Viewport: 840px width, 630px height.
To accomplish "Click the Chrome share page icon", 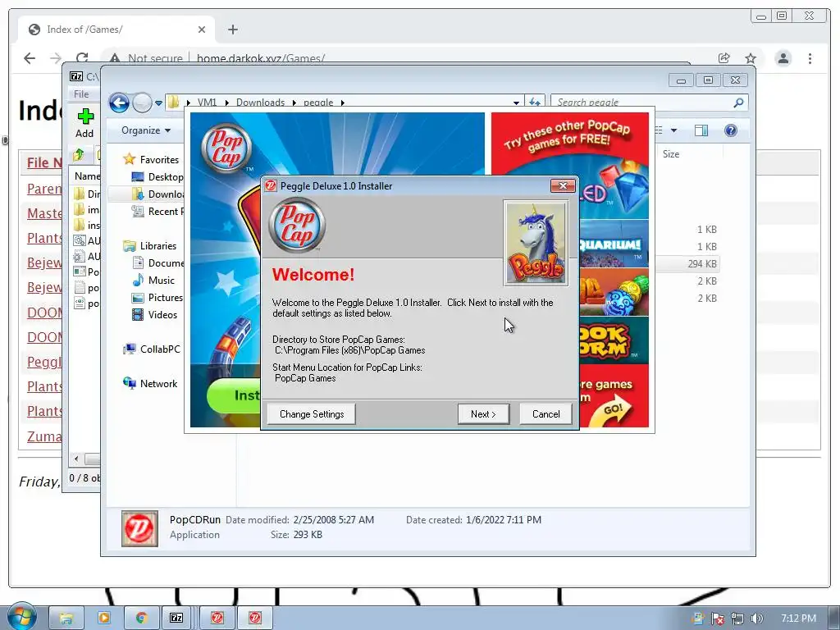I will 724,58.
